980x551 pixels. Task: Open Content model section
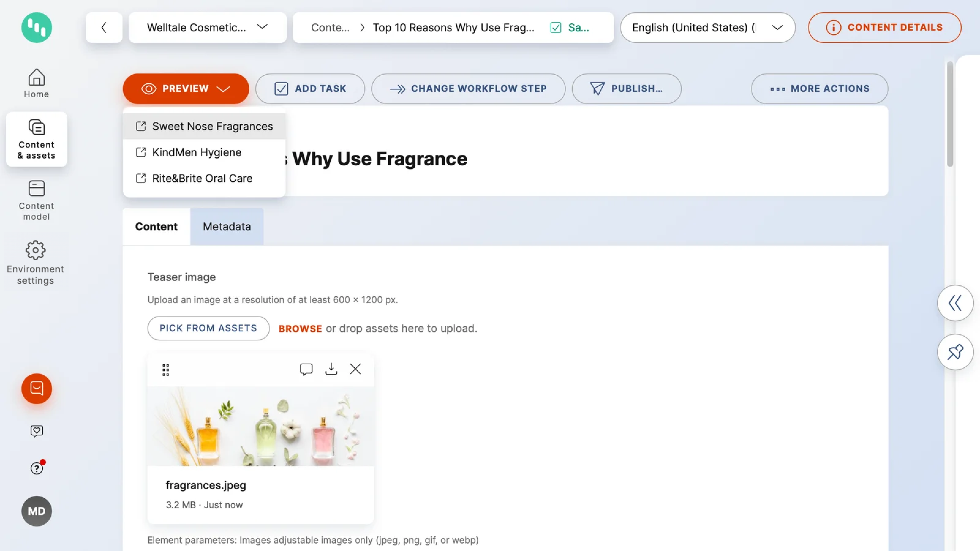click(36, 200)
